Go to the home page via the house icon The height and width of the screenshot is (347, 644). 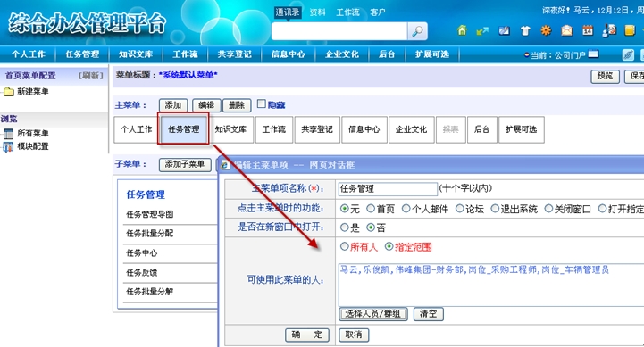[x=462, y=30]
